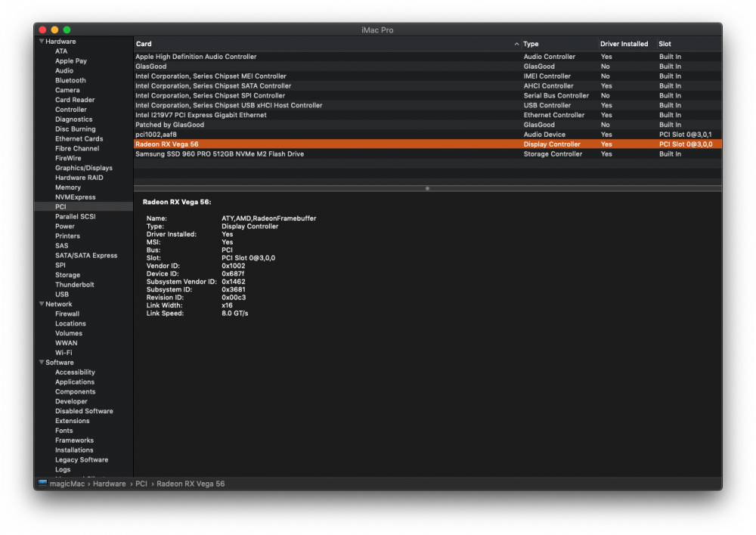Open Storage in the sidebar
Screen dimensions: 756x535
pos(67,275)
